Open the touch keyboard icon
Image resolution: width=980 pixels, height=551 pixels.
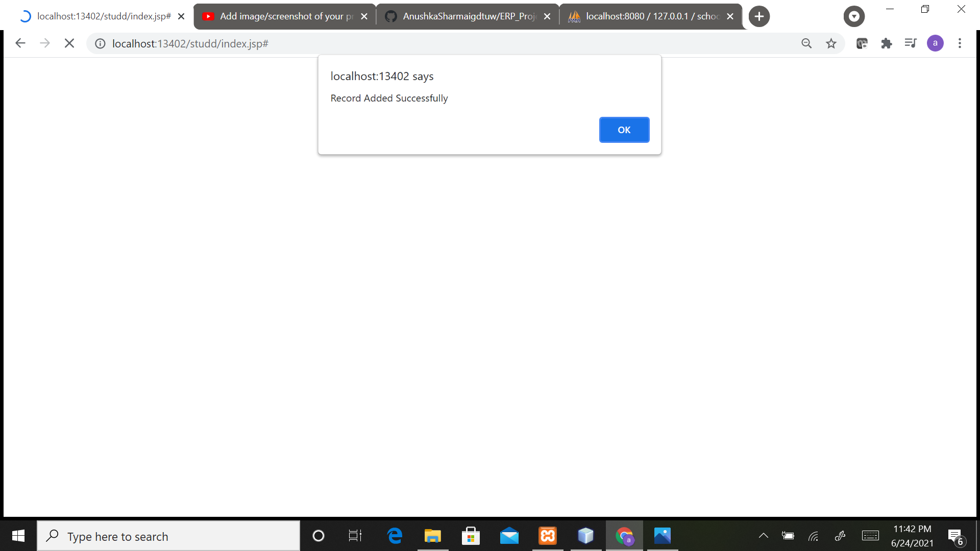pos(870,536)
